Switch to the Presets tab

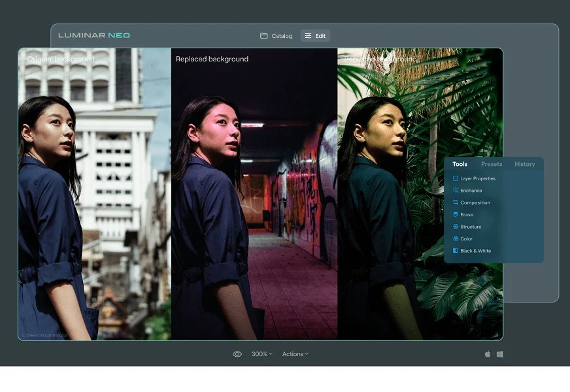pyautogui.click(x=492, y=164)
